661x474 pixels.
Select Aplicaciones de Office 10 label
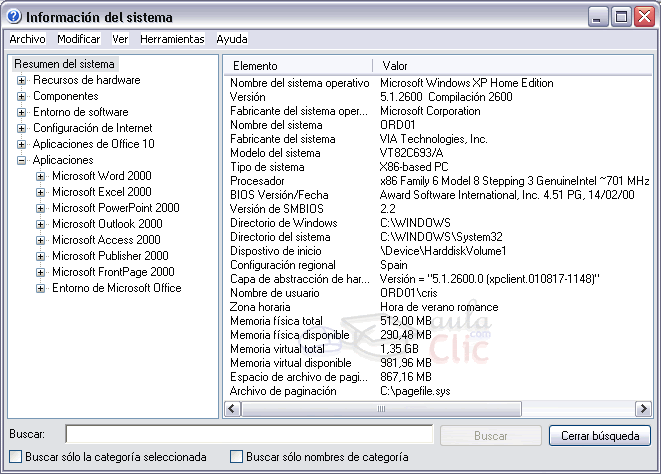94,144
